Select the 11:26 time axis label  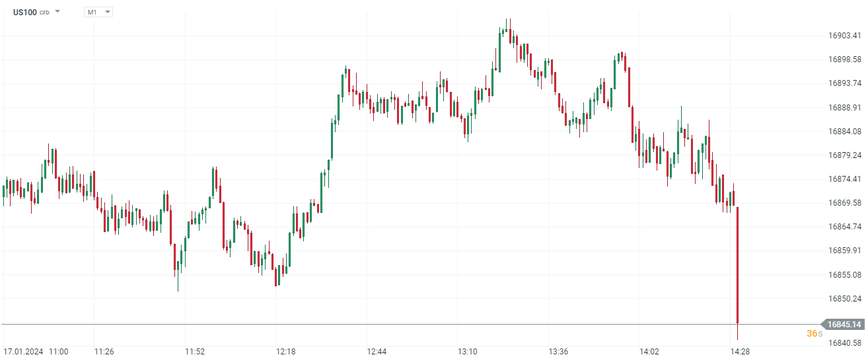click(x=104, y=351)
